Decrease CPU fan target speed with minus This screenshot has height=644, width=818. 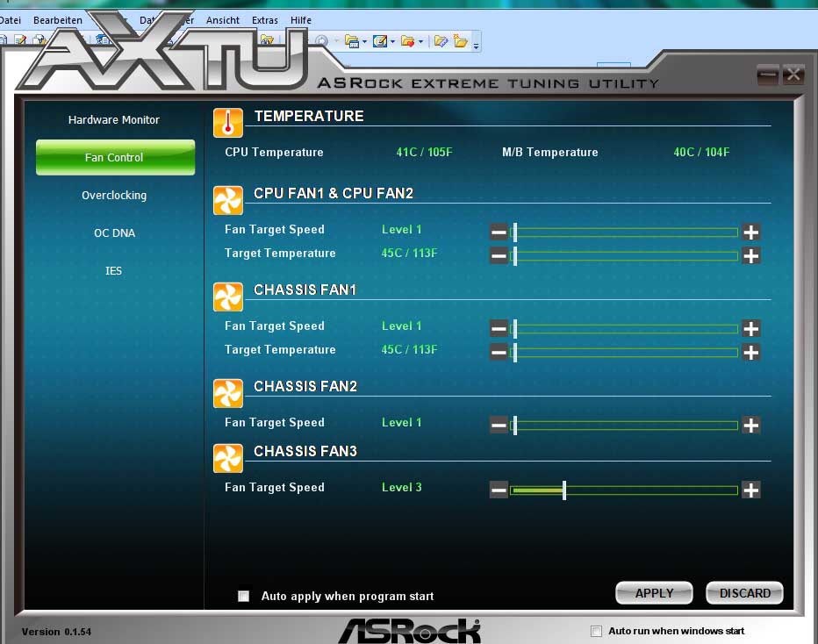pos(499,232)
